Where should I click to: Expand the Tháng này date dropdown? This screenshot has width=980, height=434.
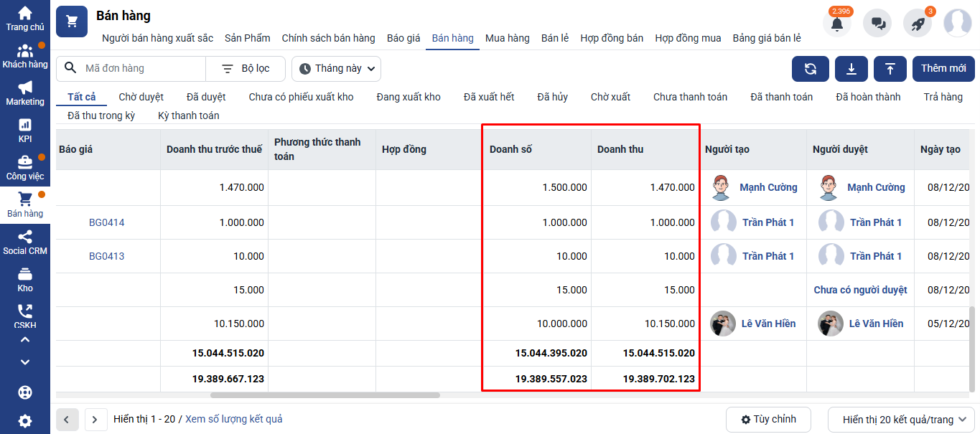pyautogui.click(x=336, y=69)
